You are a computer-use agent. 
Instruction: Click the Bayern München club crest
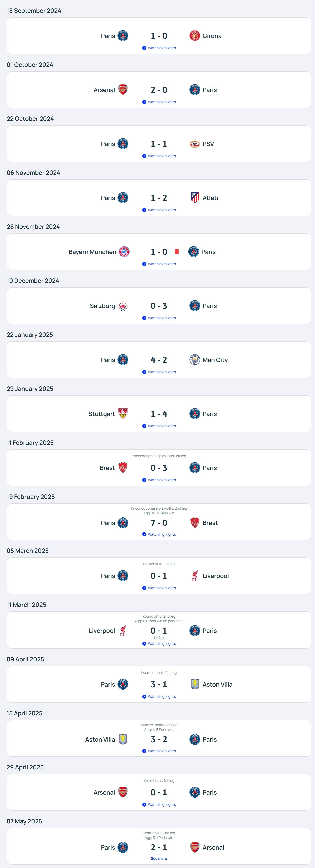point(124,252)
